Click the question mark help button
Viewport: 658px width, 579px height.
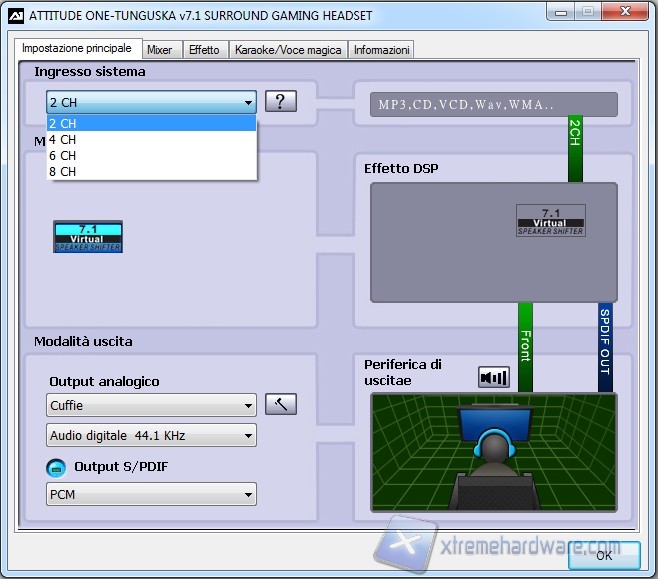(281, 101)
